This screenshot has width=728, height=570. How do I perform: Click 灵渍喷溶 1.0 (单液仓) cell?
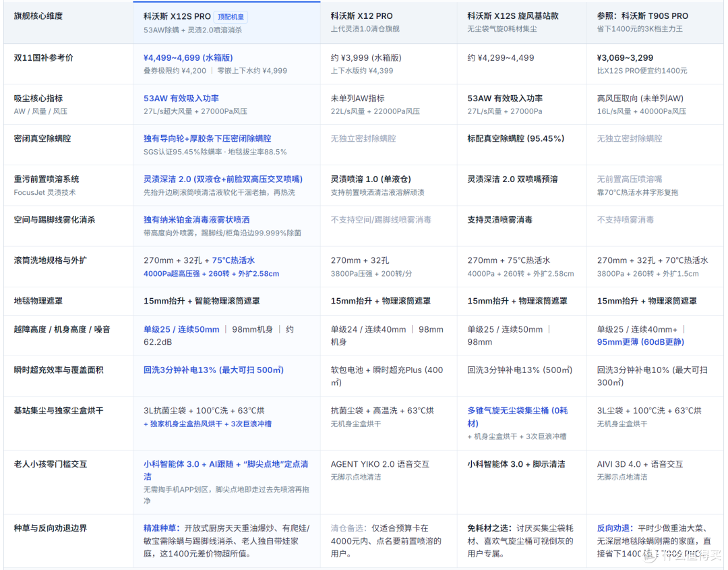pyautogui.click(x=371, y=179)
